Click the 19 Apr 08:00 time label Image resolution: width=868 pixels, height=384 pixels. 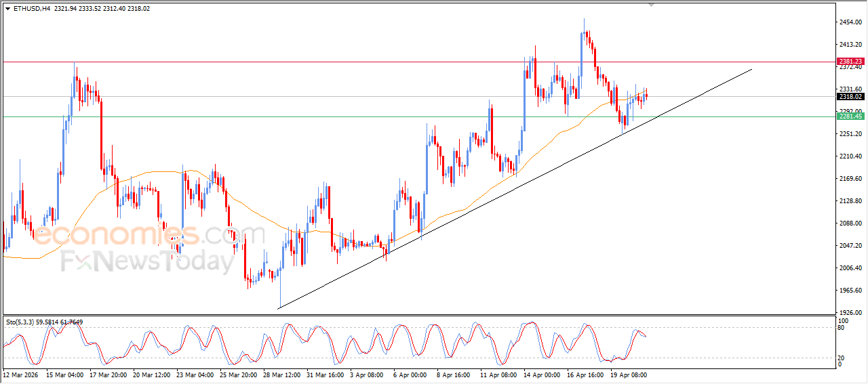point(629,374)
